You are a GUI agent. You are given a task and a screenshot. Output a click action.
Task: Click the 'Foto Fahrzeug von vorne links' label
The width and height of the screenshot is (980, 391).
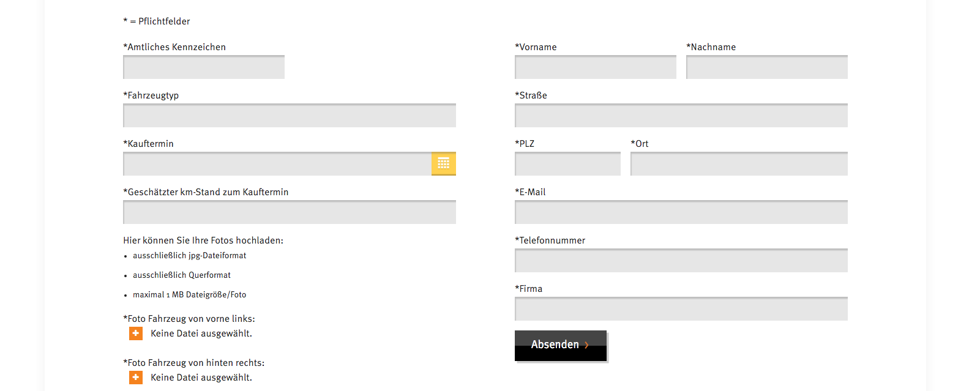coord(189,319)
